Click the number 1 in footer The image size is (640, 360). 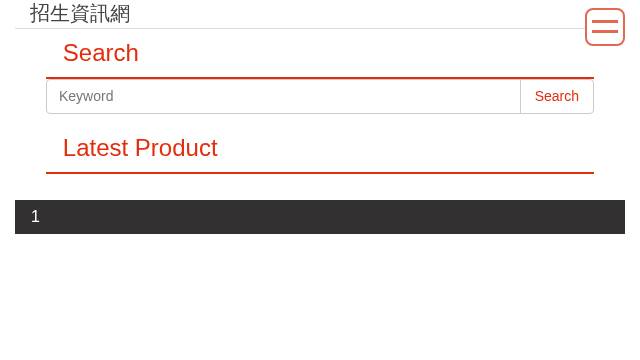pyautogui.click(x=35, y=217)
